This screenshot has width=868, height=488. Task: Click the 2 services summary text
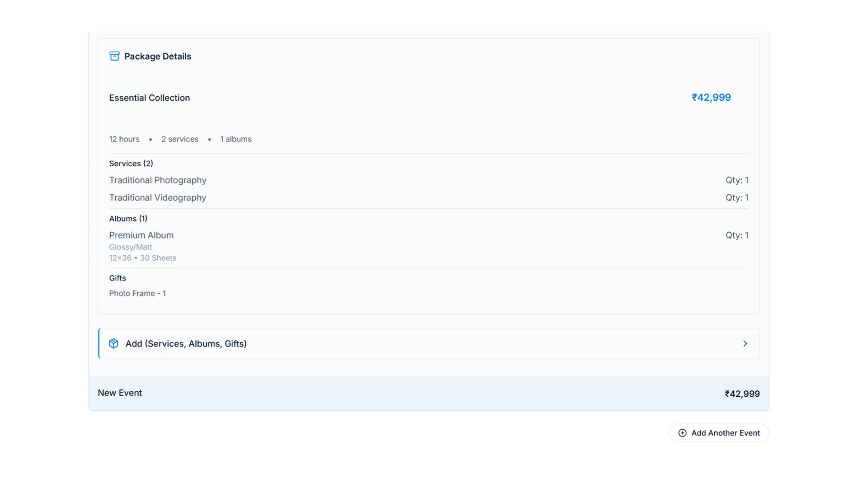pos(180,139)
